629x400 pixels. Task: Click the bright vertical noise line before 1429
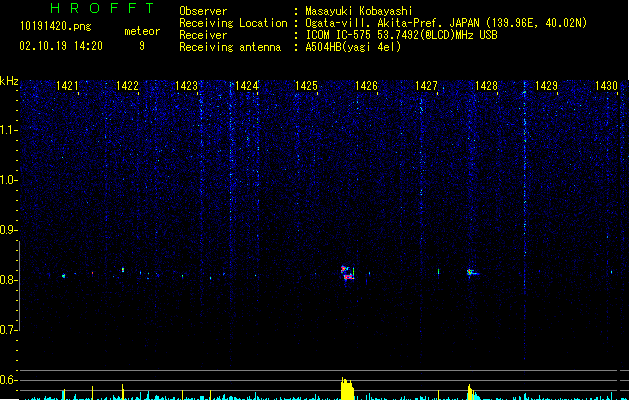524,220
